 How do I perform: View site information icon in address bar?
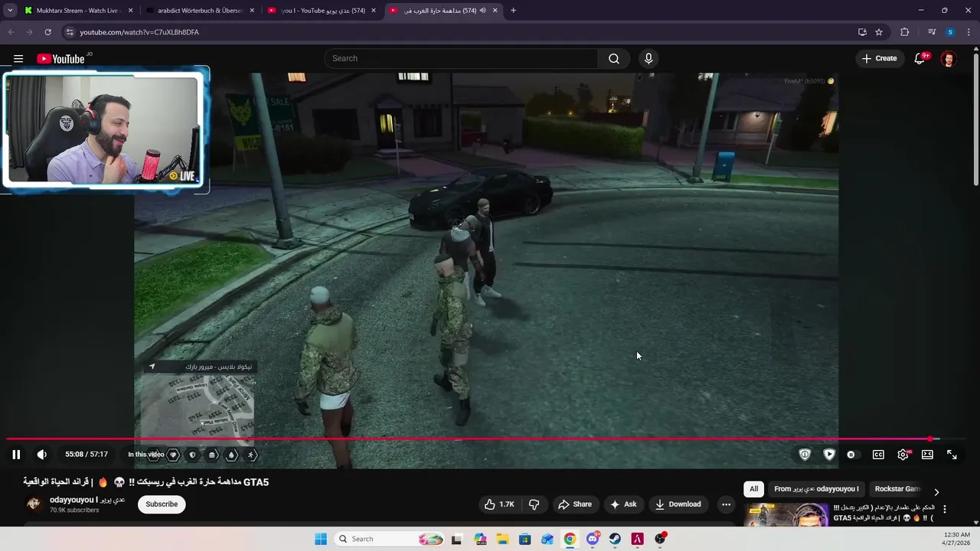[x=70, y=32]
